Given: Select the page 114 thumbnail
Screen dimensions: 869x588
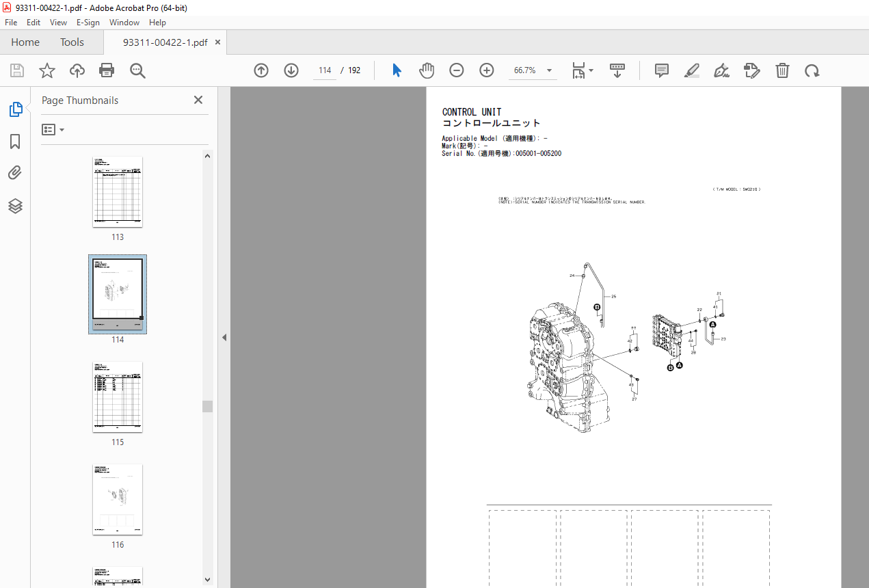Looking at the screenshot, I should (118, 294).
